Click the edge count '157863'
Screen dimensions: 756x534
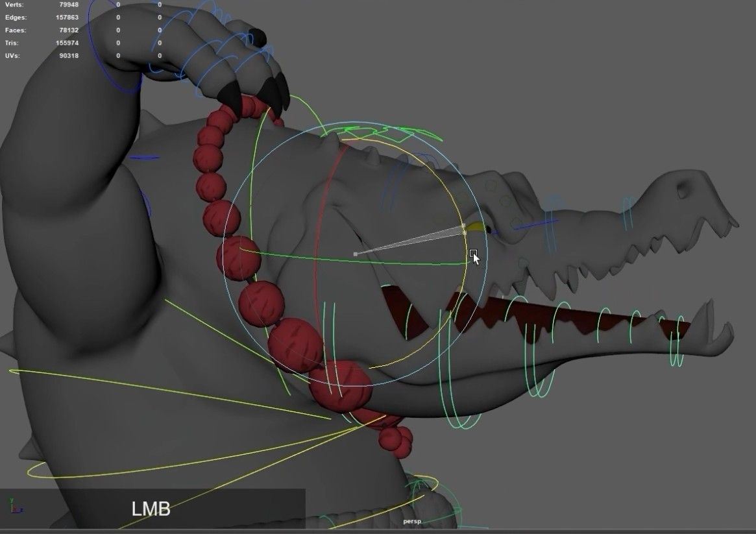pyautogui.click(x=67, y=18)
